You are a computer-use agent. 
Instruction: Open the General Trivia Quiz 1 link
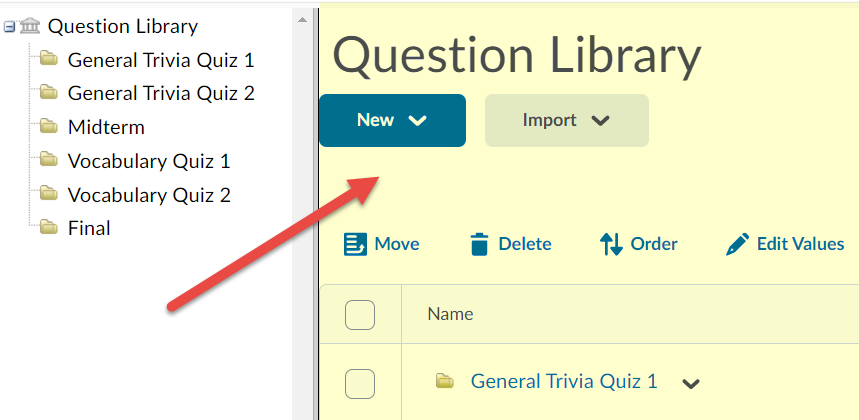point(564,381)
